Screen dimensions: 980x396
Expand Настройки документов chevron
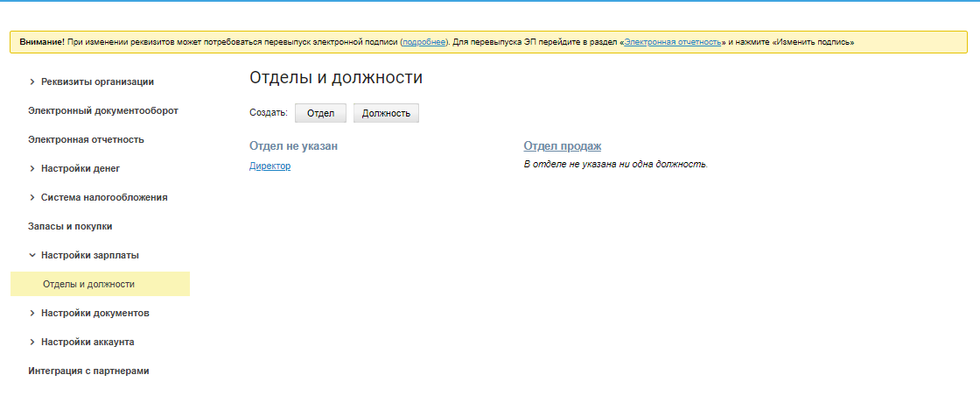coord(31,314)
